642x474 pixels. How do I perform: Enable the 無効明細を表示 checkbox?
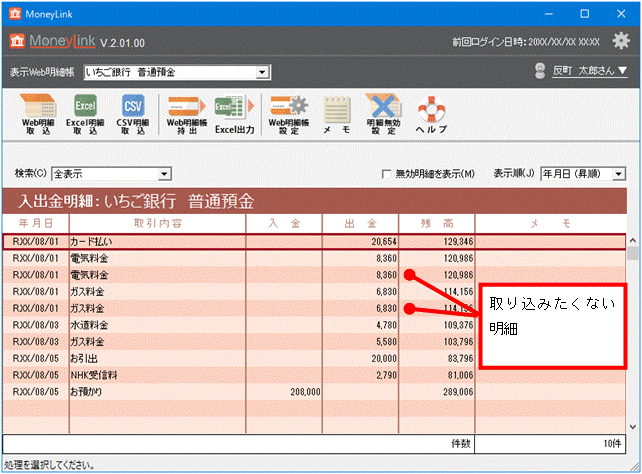click(x=386, y=174)
